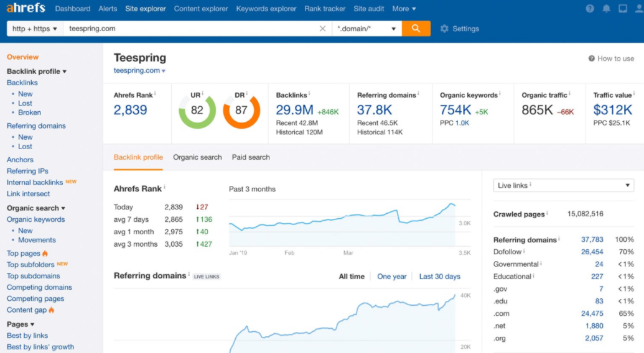Click the PPC 1.0K keywords link

pos(462,122)
